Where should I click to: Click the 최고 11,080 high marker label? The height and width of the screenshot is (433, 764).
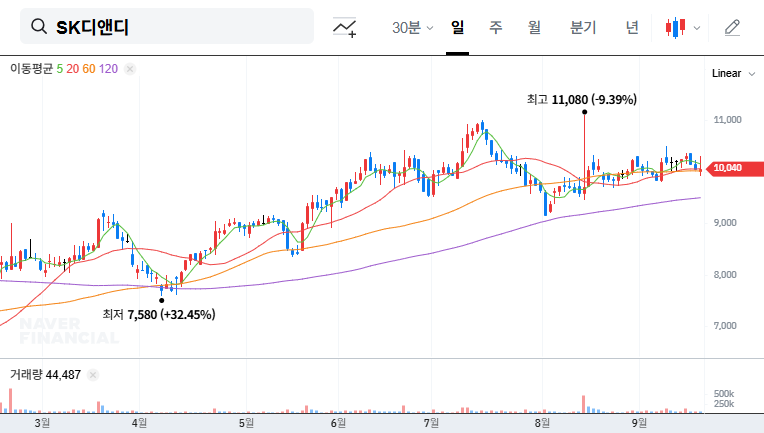[x=582, y=100]
